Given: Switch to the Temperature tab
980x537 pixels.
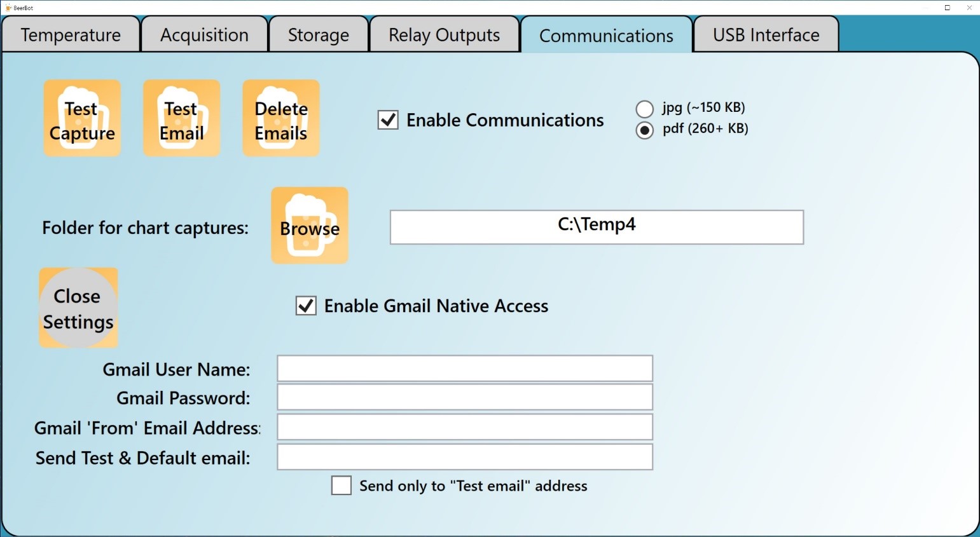Looking at the screenshot, I should pos(71,34).
